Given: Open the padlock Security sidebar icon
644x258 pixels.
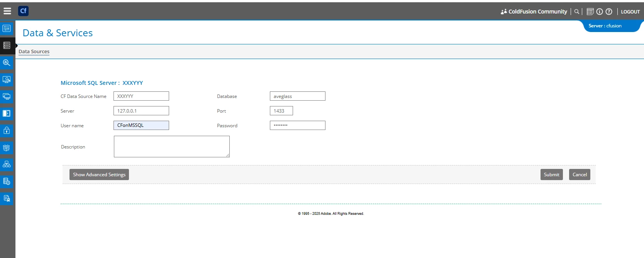Looking at the screenshot, I should [7, 130].
